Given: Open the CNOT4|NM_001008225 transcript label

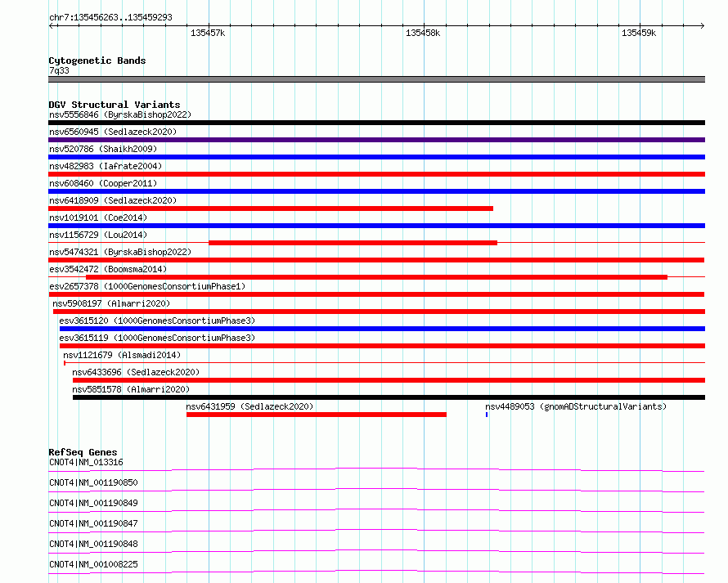Looking at the screenshot, I should (x=93, y=564).
